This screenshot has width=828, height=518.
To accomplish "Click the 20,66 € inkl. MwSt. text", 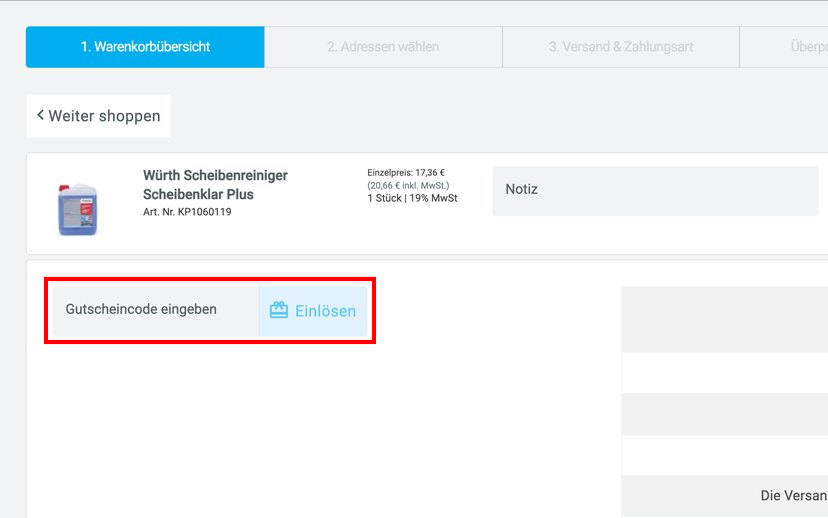I will pyautogui.click(x=408, y=185).
